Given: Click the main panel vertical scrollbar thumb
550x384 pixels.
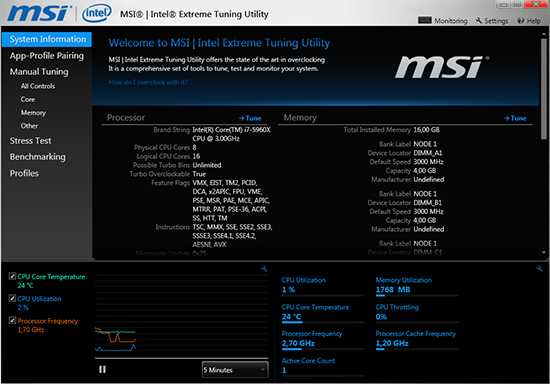Looking at the screenshot, I should 543,88.
